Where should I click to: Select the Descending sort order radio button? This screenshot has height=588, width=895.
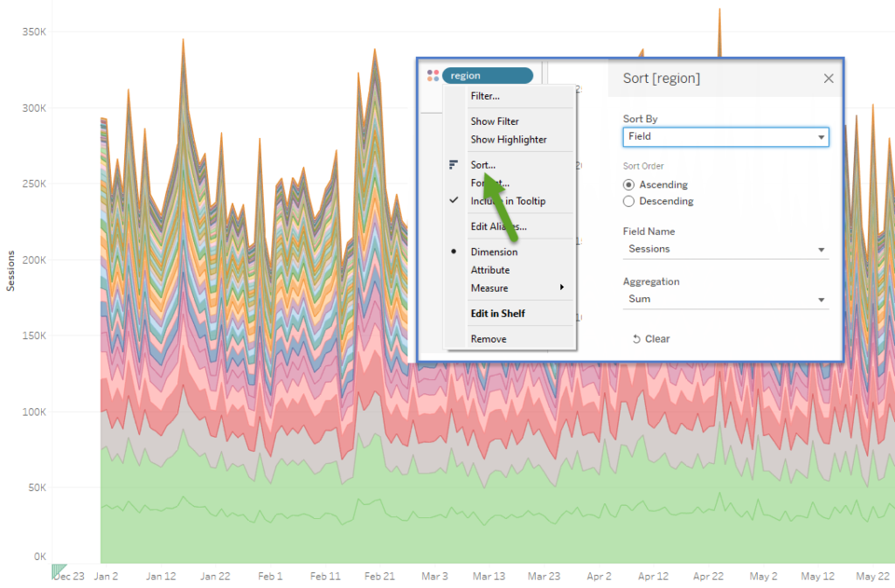click(628, 201)
